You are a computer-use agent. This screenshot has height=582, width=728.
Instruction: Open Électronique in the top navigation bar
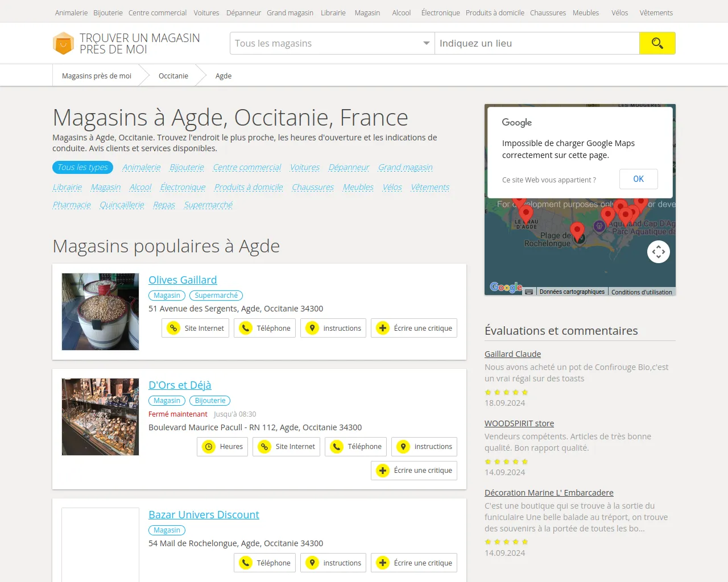440,13
